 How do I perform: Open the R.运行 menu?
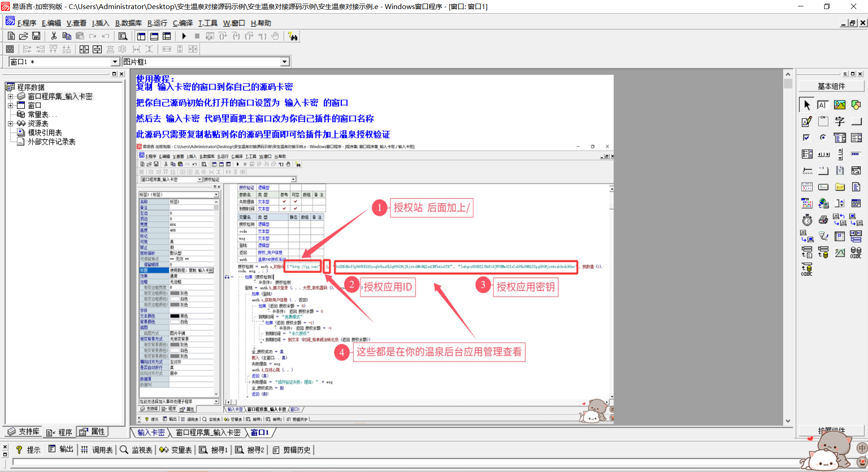[157, 23]
